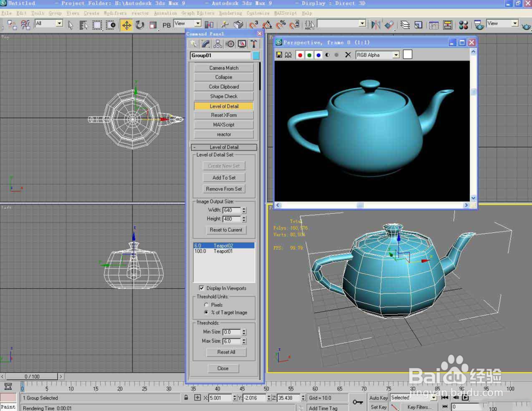Select the Scale transform tool

(x=153, y=25)
